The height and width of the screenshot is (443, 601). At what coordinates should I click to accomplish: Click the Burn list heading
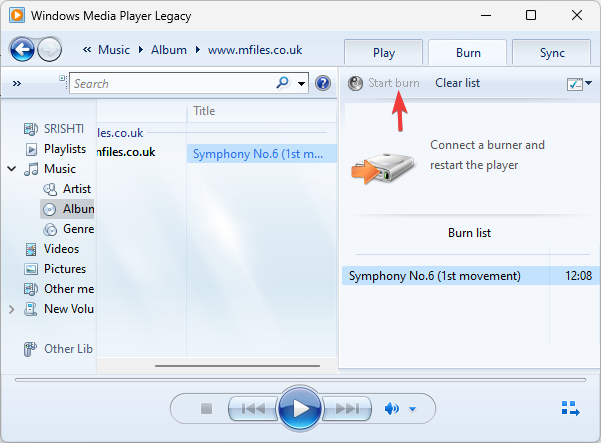click(469, 233)
